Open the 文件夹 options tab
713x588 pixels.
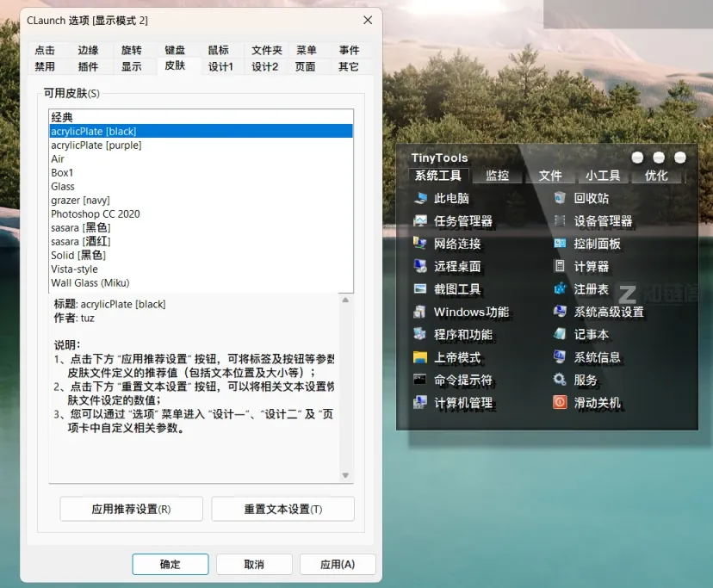point(267,50)
